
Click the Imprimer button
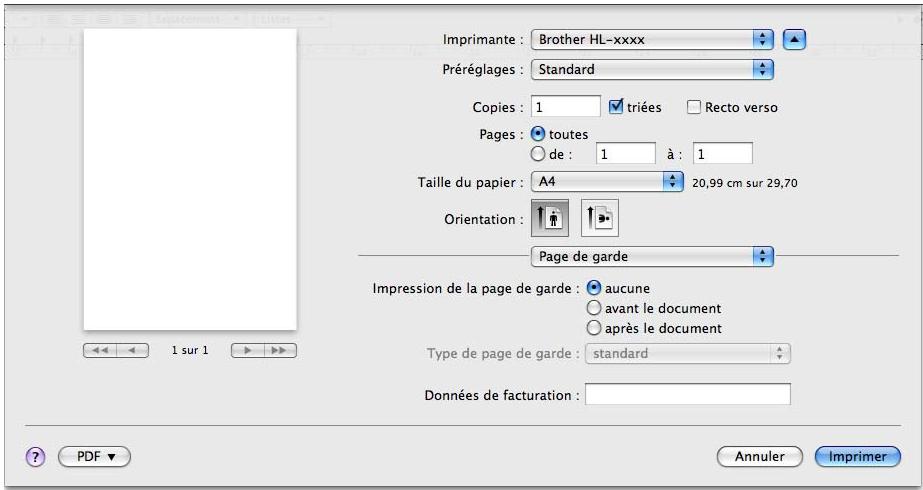[858, 456]
